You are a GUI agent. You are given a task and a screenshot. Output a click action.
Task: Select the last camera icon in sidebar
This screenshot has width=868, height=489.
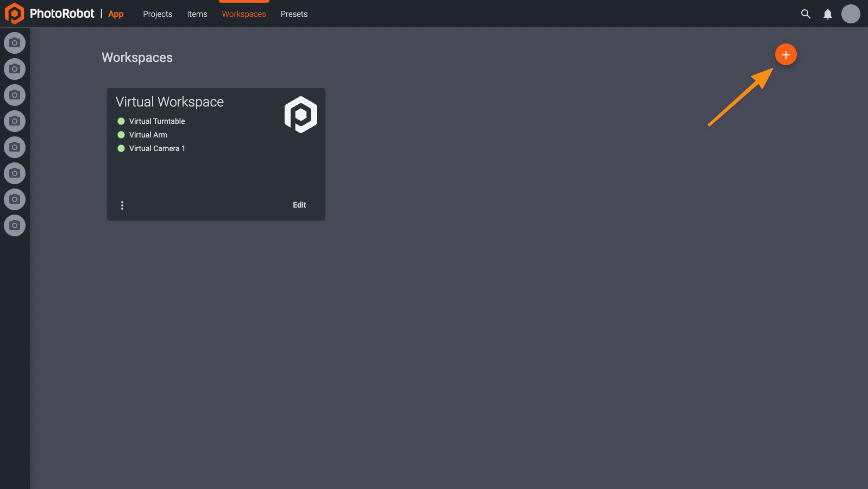click(x=15, y=225)
